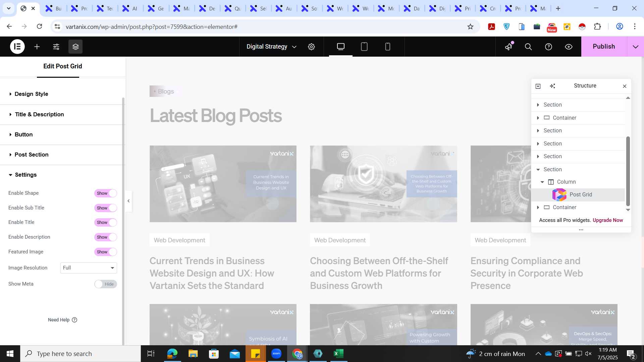Image resolution: width=644 pixels, height=362 pixels.
Task: Toggle the Show Meta switch
Action: point(106,284)
